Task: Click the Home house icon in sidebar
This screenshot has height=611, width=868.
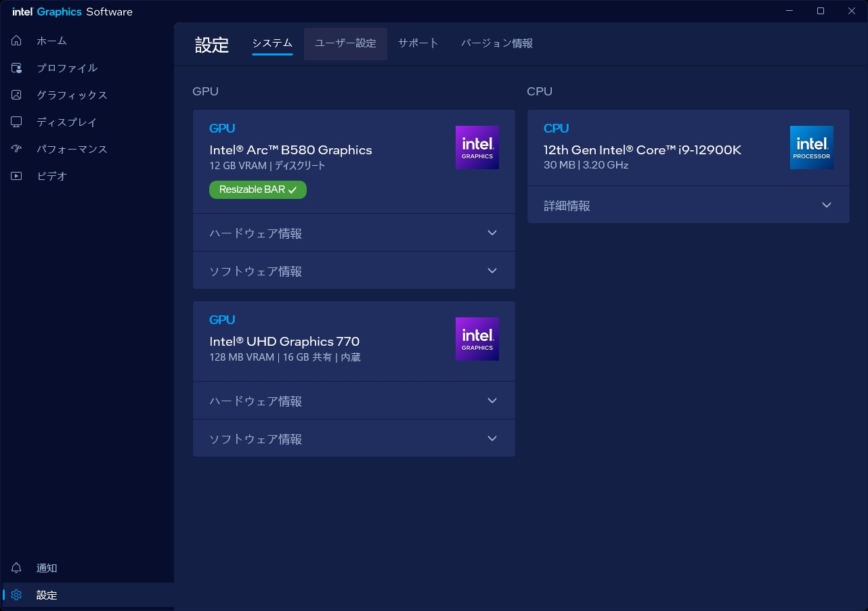Action: click(17, 41)
